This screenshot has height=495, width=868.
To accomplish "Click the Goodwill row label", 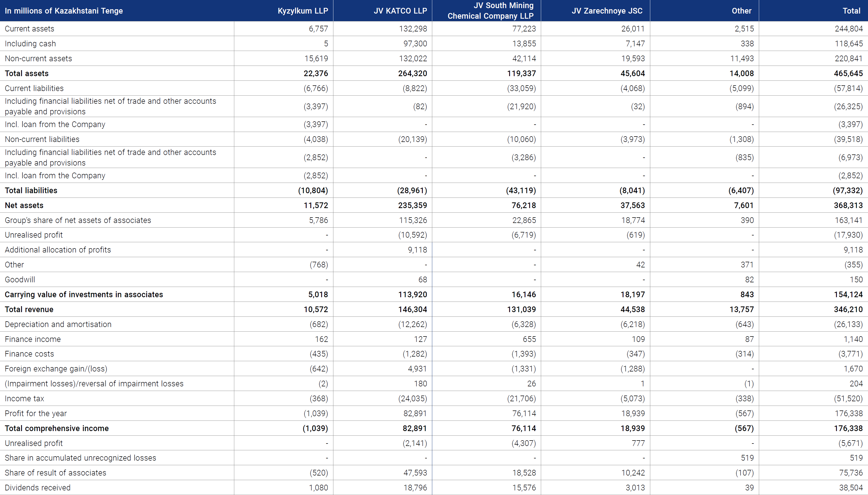I will (20, 280).
